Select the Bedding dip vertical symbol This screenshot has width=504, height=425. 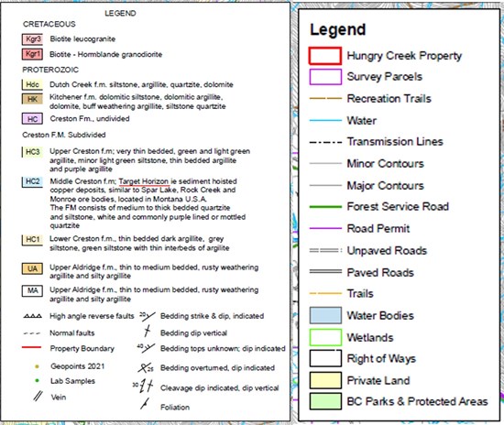(148, 331)
